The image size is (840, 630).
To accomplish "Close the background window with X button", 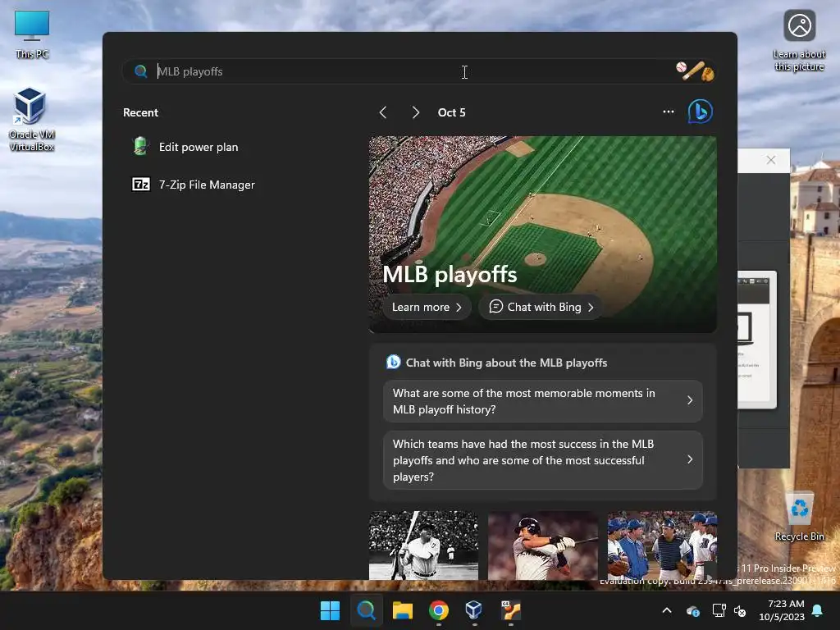I will point(771,160).
